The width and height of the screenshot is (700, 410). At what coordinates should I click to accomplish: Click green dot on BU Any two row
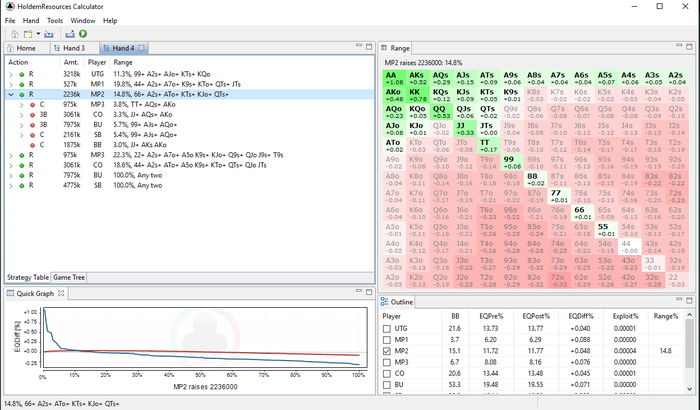click(x=21, y=176)
